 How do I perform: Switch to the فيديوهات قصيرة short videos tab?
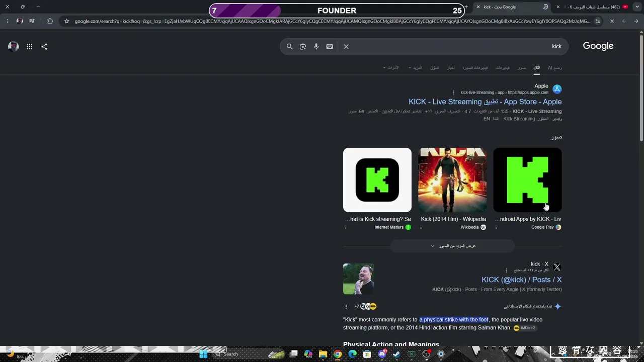click(475, 68)
